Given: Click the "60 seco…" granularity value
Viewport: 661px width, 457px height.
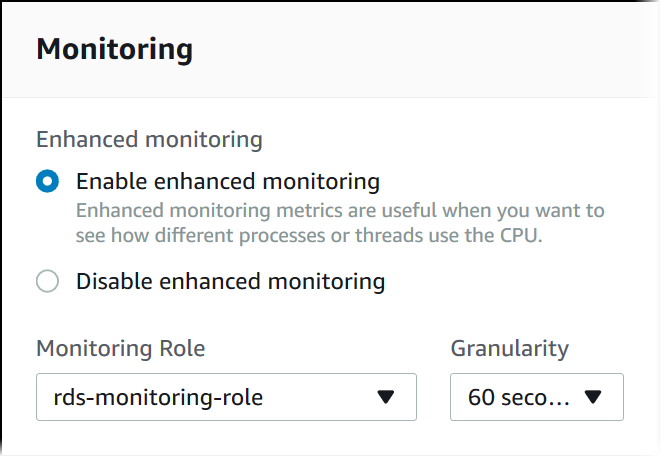Looking at the screenshot, I should [518, 398].
